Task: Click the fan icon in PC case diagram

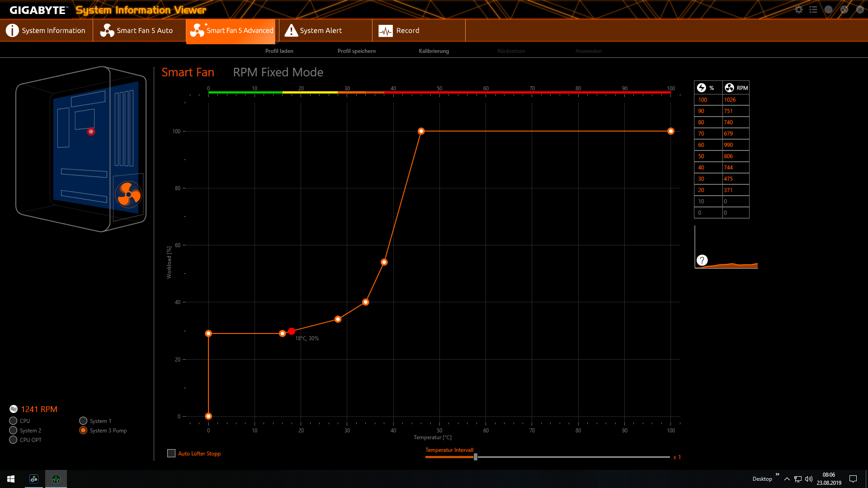Action: (x=128, y=194)
